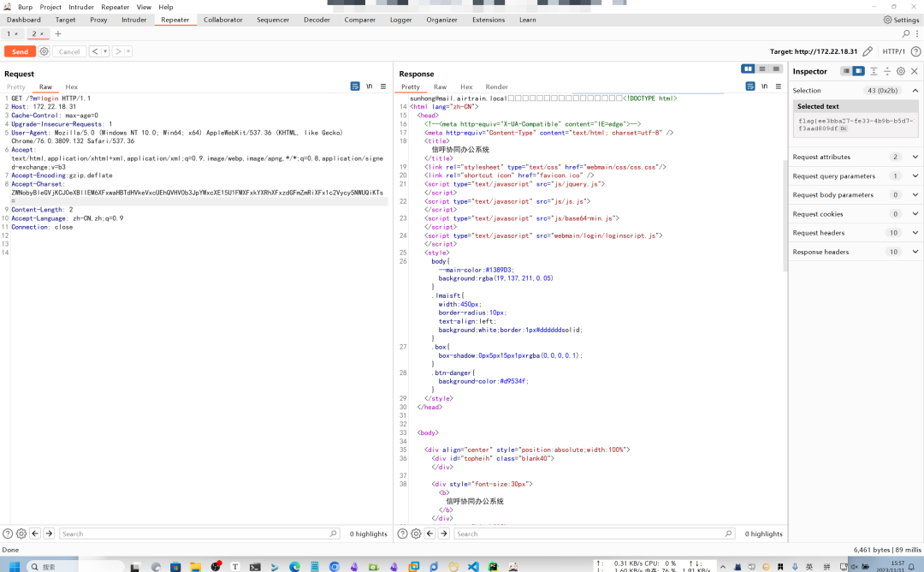Viewport: 924px width, 572px height.
Task: Open Burp Settings at top right
Action: point(901,20)
